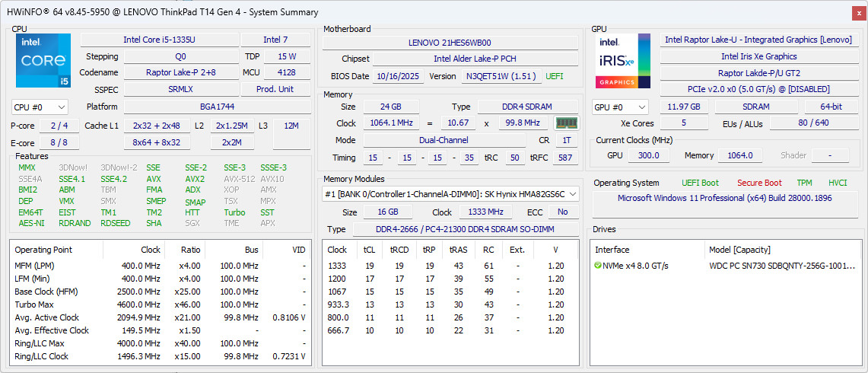Image resolution: width=868 pixels, height=373 pixels.
Task: Click the 11.97 GB GPU memory field
Action: (684, 107)
